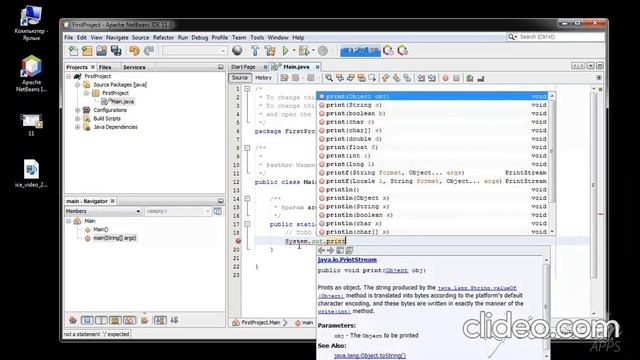Toggle Show Non-Public Members filter in the Navigator
640x360 pixels.
pos(115,320)
